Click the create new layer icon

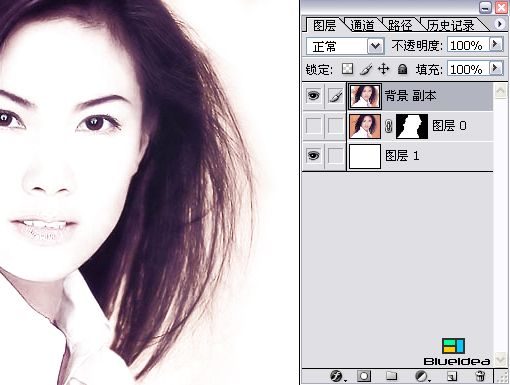click(x=452, y=376)
